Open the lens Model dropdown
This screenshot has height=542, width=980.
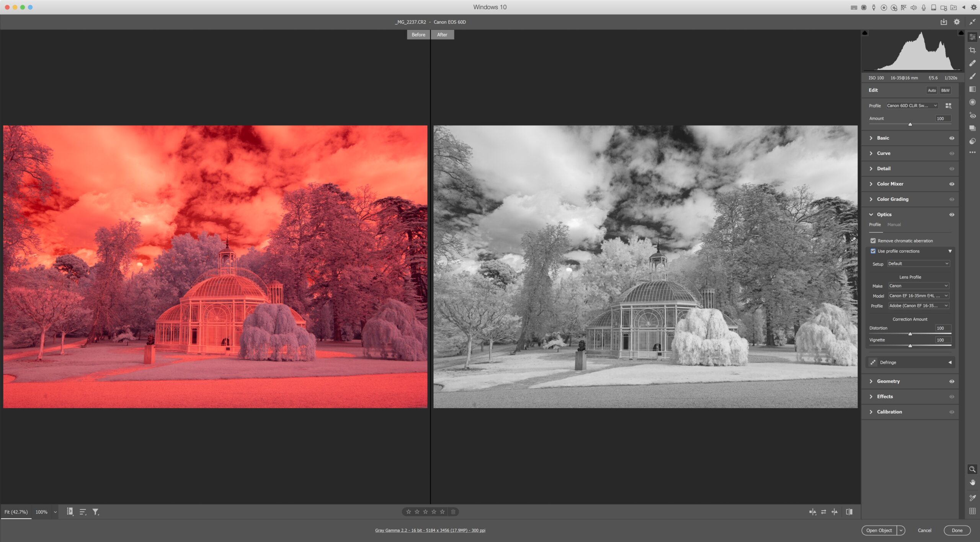[918, 296]
